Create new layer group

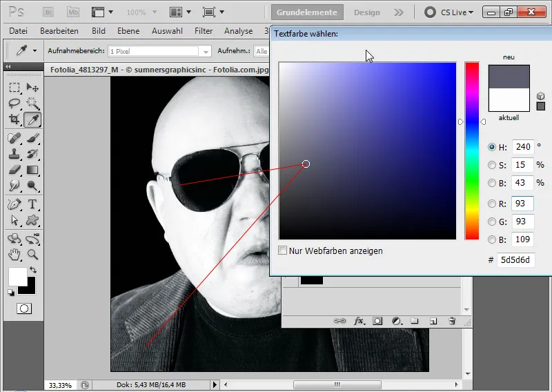click(x=415, y=321)
